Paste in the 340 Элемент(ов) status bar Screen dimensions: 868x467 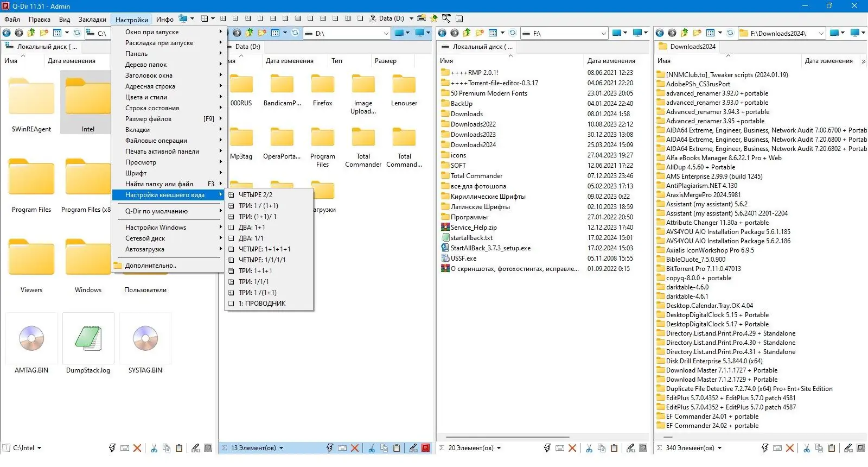tap(832, 448)
